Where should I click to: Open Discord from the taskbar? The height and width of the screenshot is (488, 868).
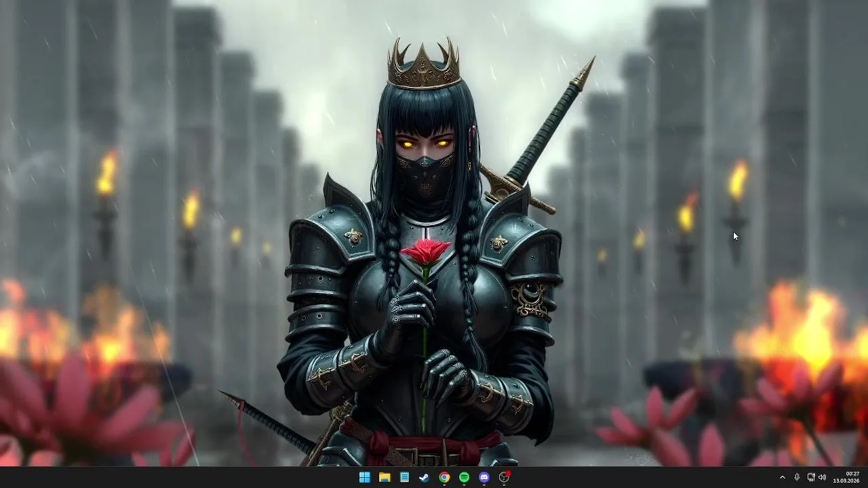click(484, 477)
